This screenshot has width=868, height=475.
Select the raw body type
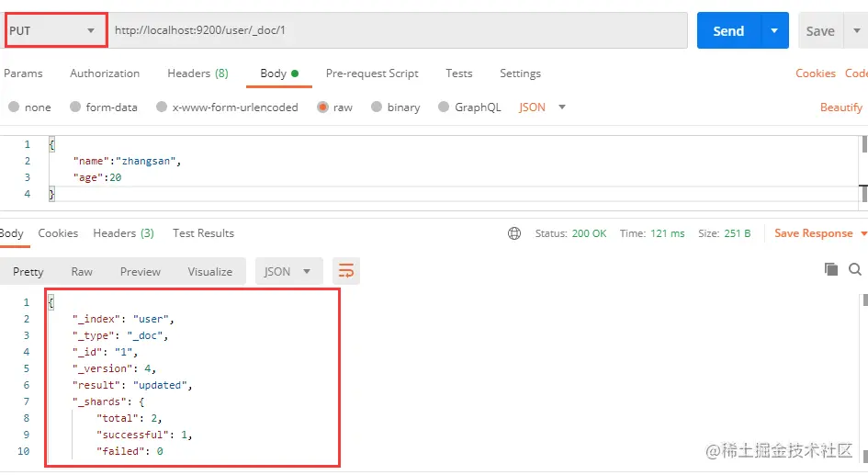coord(334,107)
